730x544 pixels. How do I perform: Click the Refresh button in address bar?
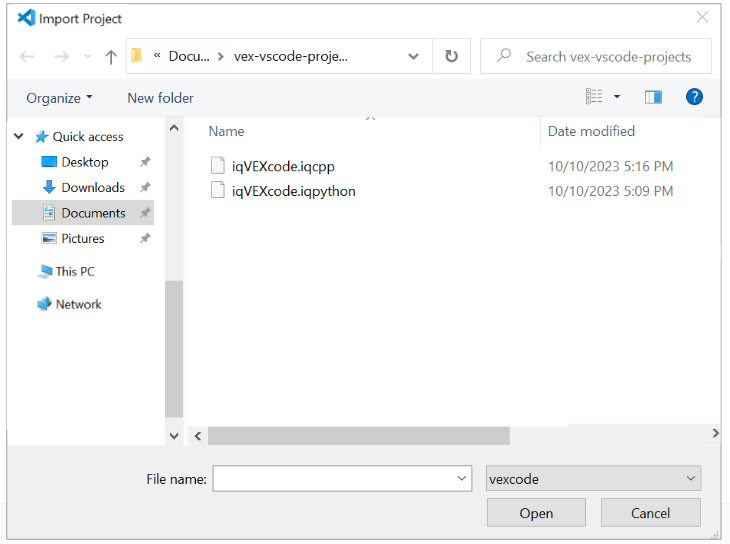[451, 57]
